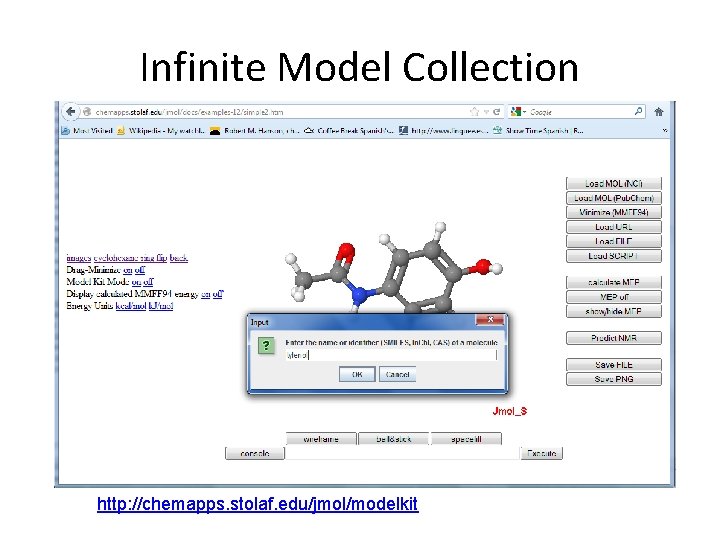Switch to spacefill rendering
This screenshot has height=540, width=720.
[x=466, y=439]
